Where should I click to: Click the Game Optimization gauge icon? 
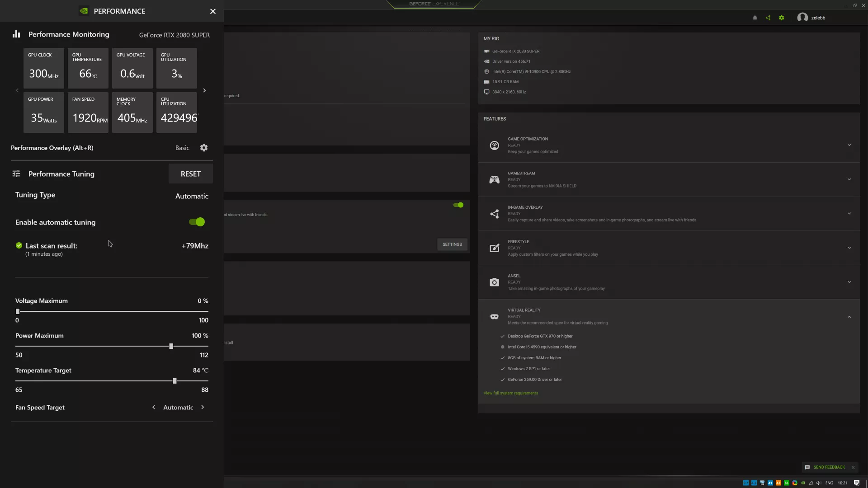point(495,145)
